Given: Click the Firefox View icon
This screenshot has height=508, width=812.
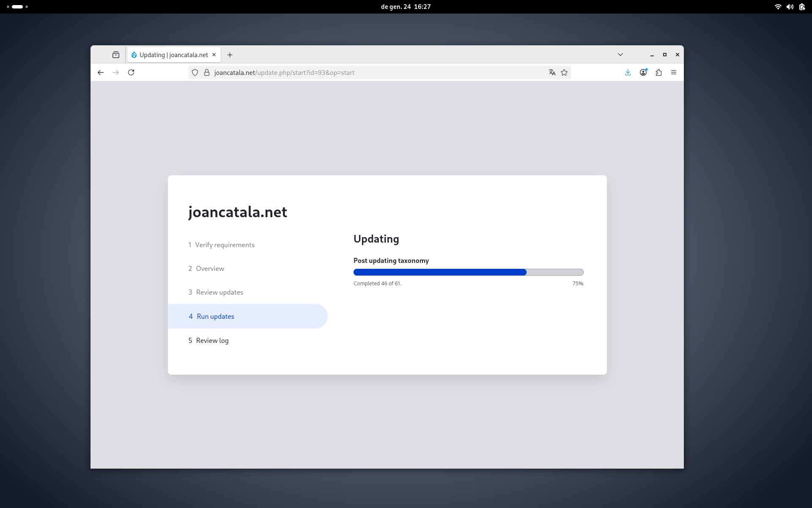Looking at the screenshot, I should (x=116, y=55).
